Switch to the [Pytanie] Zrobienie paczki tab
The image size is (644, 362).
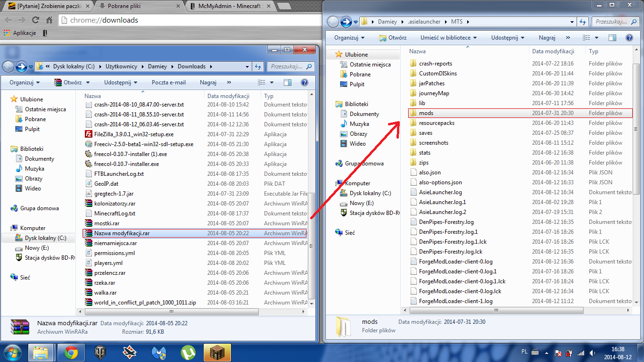coord(49,7)
